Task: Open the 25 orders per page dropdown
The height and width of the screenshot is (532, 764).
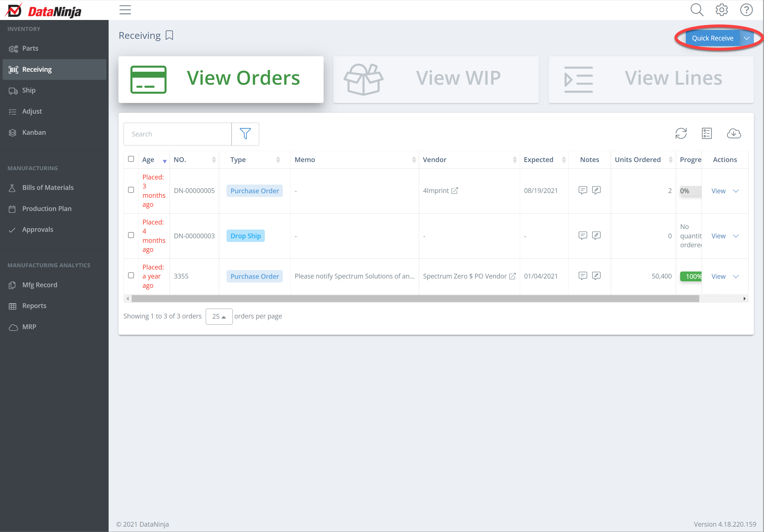Action: (x=219, y=316)
